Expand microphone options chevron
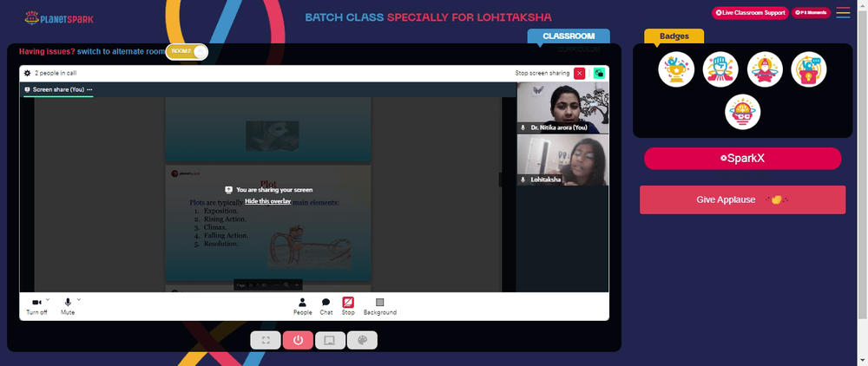The width and height of the screenshot is (868, 366). pos(79,299)
